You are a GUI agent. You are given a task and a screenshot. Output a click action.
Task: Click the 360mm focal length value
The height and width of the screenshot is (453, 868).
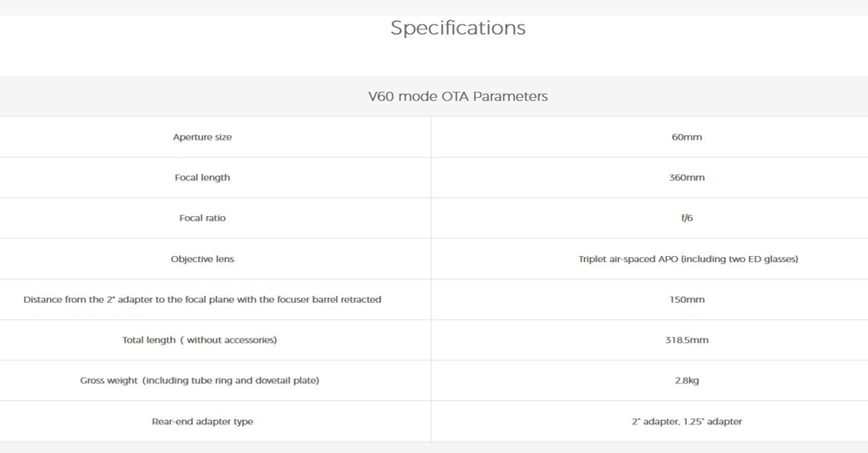(x=687, y=178)
